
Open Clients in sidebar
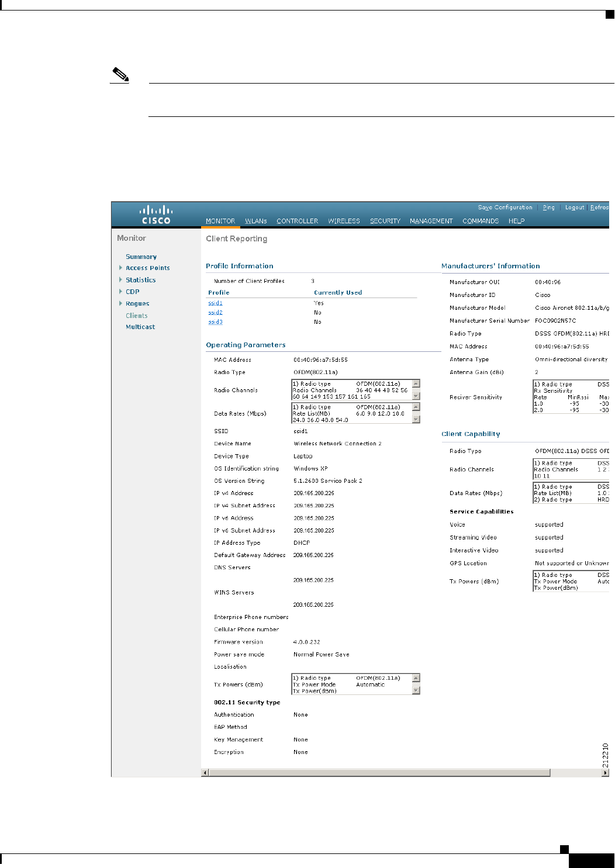(136, 316)
